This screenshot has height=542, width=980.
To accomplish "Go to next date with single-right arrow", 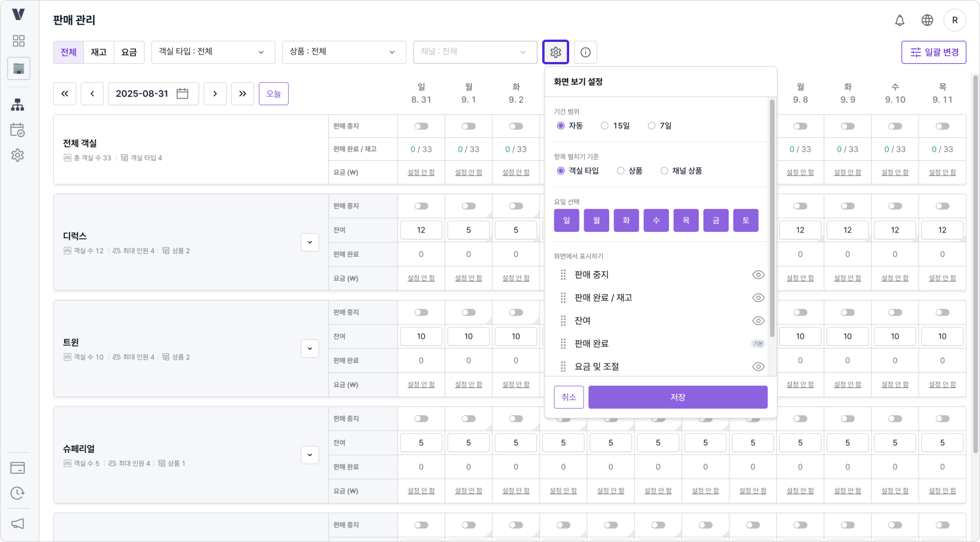I will coord(215,94).
